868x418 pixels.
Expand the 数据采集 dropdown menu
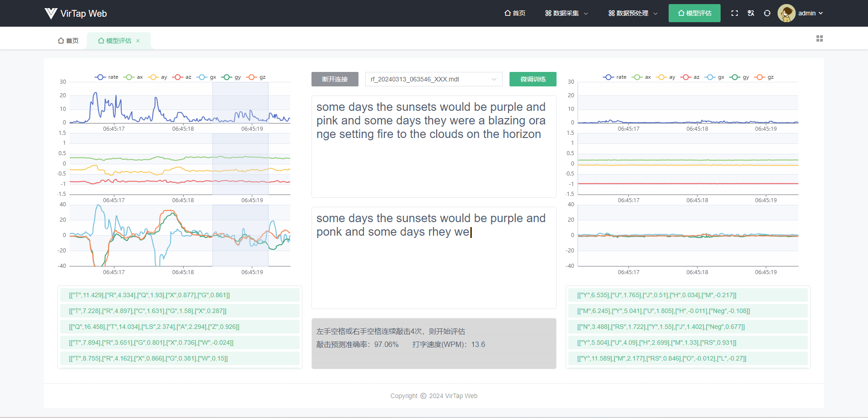tap(566, 14)
